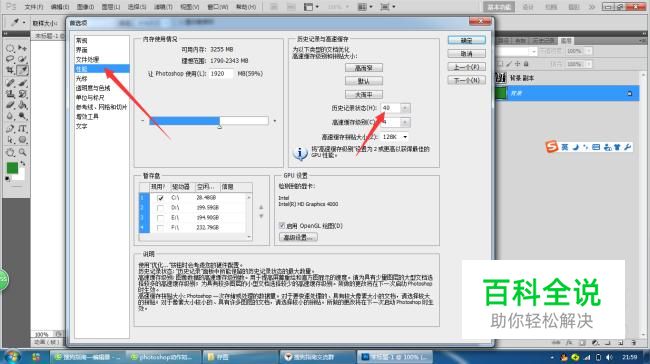Click the memory usage slider handle
Image resolution: width=650 pixels, height=364 pixels.
pos(220,126)
